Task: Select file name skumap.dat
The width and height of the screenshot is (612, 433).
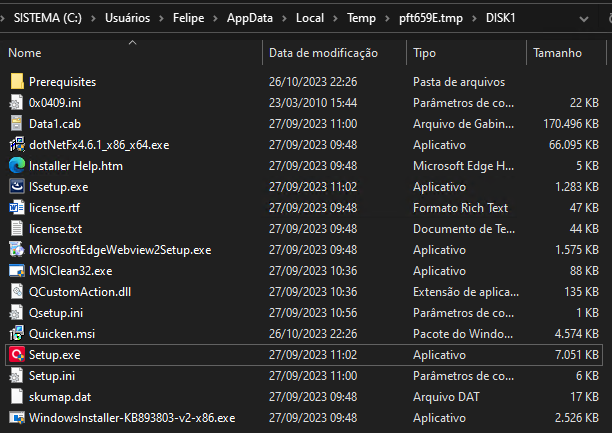Action: pyautogui.click(x=60, y=397)
